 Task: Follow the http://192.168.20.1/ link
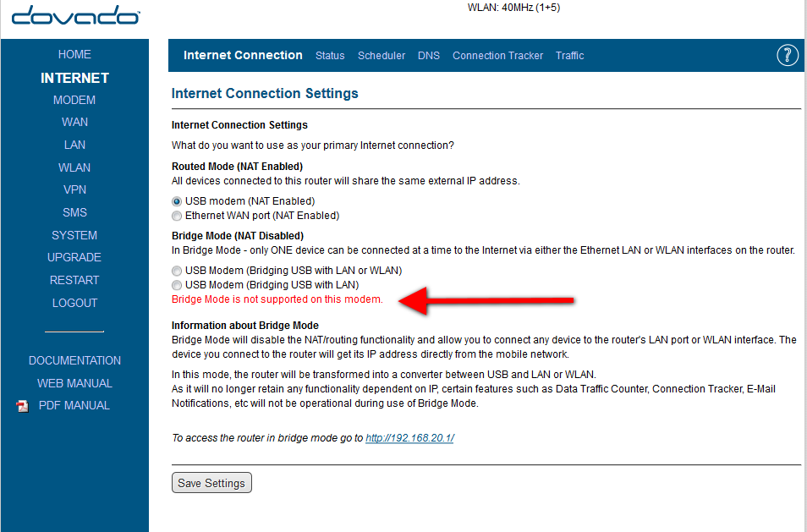409,438
